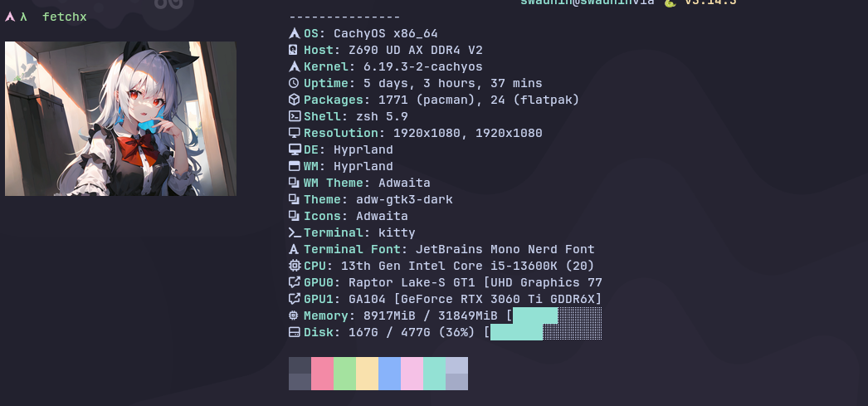Click the CachyOS logo beside the OS label
Image resolution: width=868 pixels, height=406 pixels.
294,33
